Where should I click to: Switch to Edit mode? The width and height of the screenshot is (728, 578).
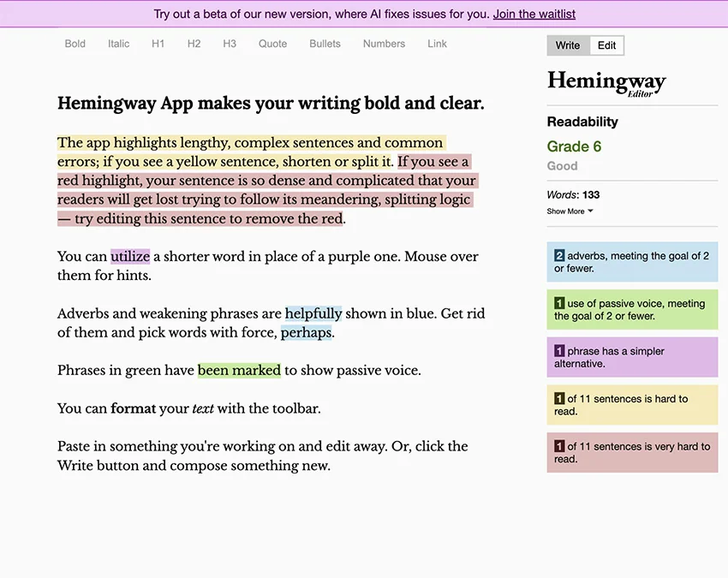(x=607, y=45)
